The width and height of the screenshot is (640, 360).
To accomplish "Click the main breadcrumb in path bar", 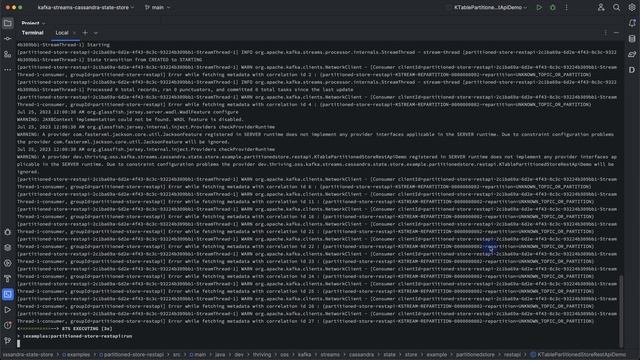I will click(198, 355).
